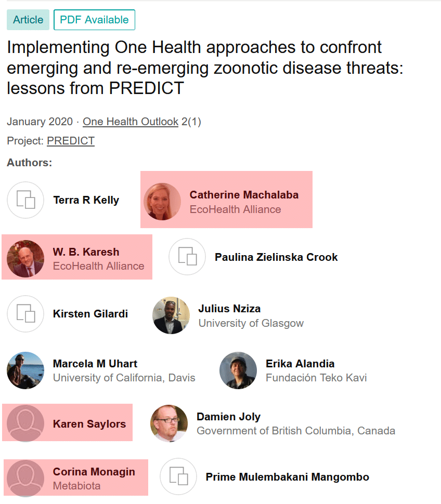441x504 pixels.
Task: Open the Damien Joly author name
Action: (228, 417)
